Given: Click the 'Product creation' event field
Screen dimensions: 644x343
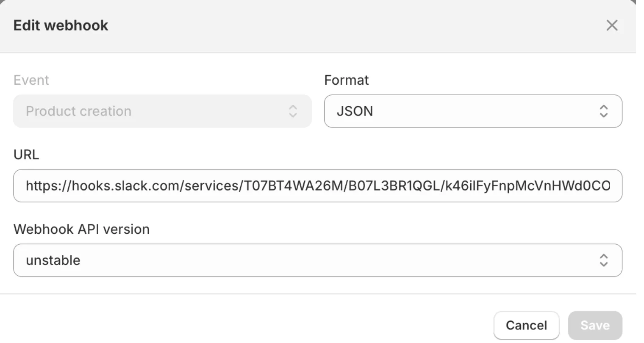Looking at the screenshot, I should click(162, 111).
